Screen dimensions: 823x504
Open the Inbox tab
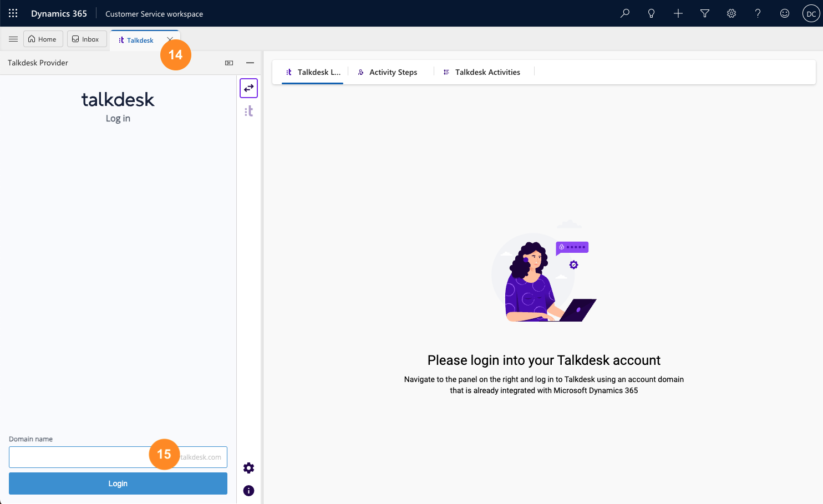87,39
